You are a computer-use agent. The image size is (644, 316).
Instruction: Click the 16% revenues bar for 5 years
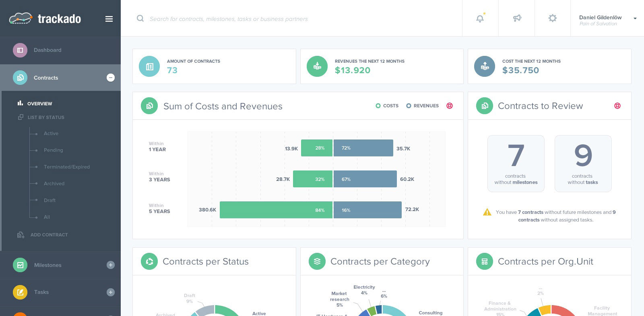point(367,210)
